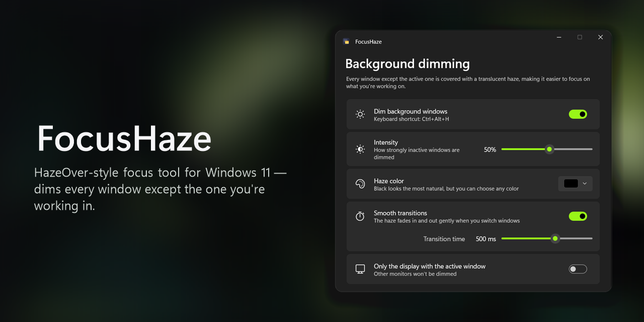The image size is (644, 322).
Task: Click the Dim background windows label
Action: point(411,111)
